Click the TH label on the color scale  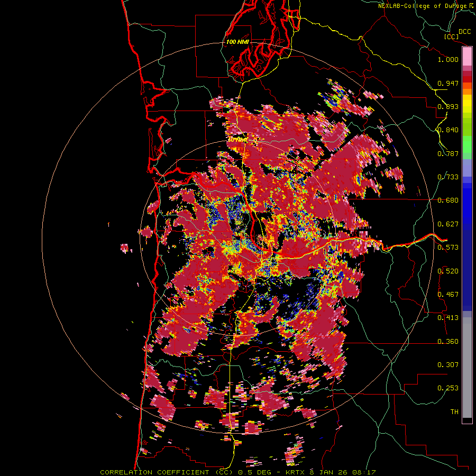point(454,412)
